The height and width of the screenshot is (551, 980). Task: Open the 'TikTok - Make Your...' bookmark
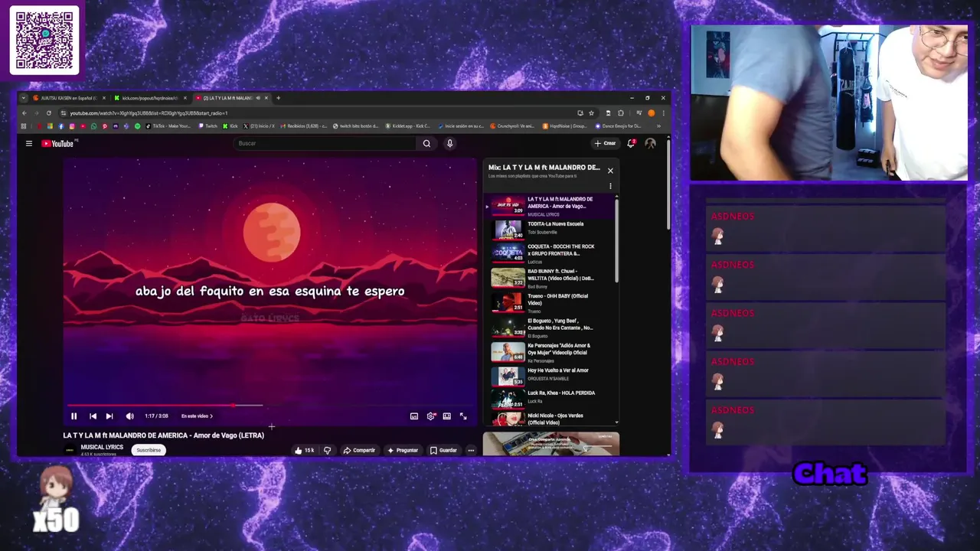coord(168,126)
